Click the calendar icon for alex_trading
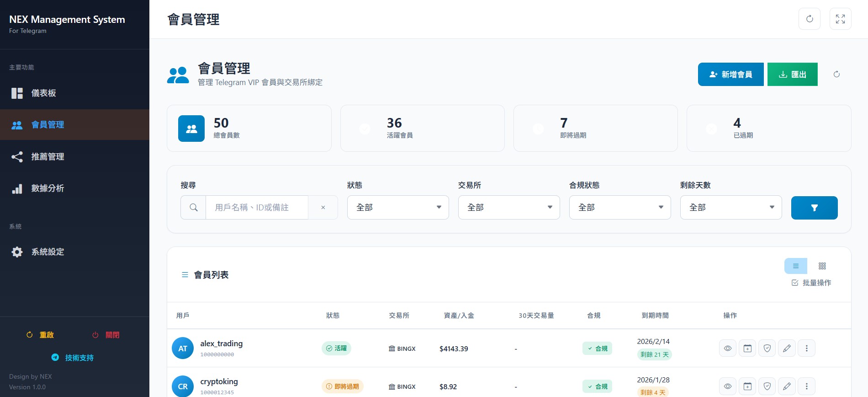The image size is (868, 397). tap(747, 349)
